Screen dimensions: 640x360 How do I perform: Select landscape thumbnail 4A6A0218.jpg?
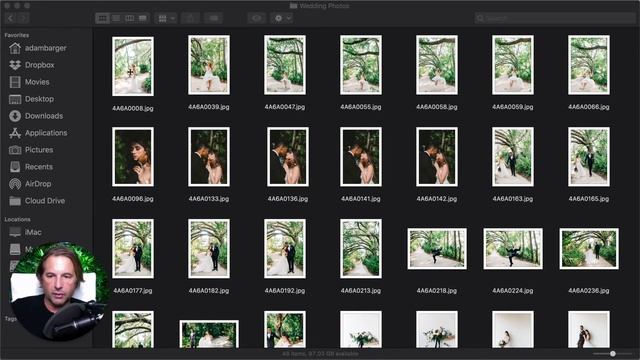pos(437,249)
